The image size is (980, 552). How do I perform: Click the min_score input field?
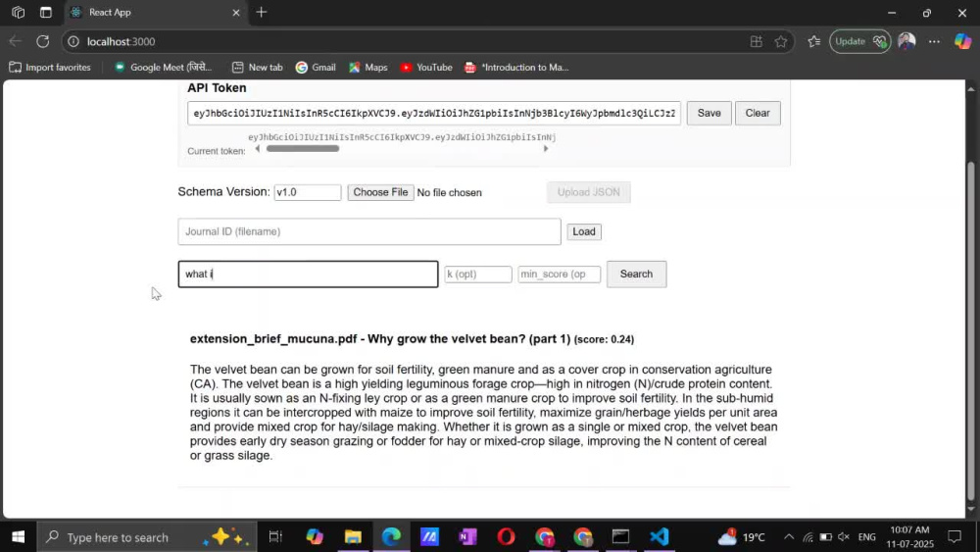click(x=559, y=274)
